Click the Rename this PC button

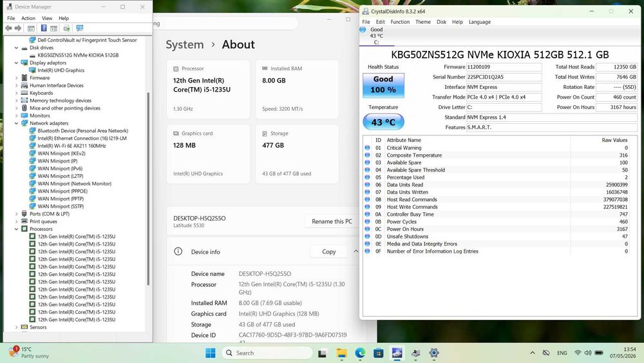[x=332, y=221]
